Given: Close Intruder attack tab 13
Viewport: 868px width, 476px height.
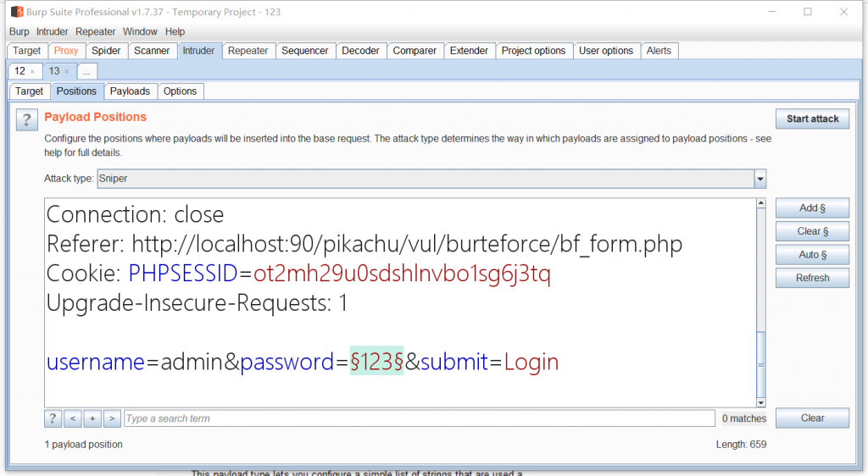Looking at the screenshot, I should pyautogui.click(x=67, y=72).
